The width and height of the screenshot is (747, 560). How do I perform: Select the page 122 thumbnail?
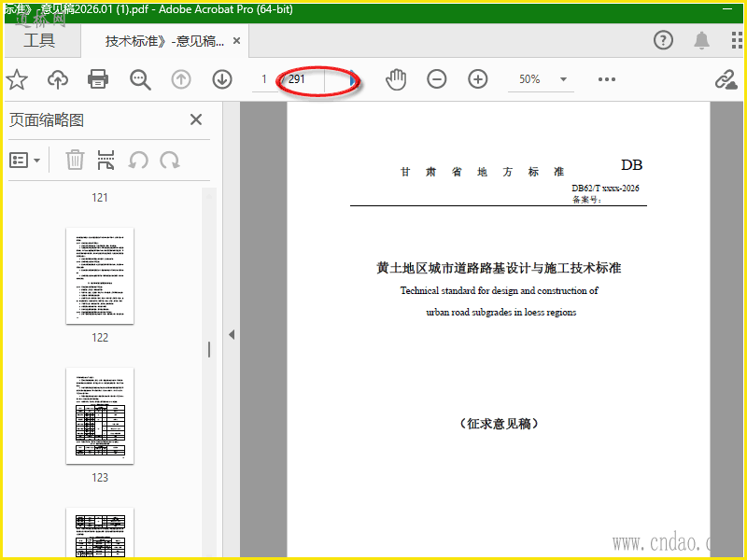point(100,275)
